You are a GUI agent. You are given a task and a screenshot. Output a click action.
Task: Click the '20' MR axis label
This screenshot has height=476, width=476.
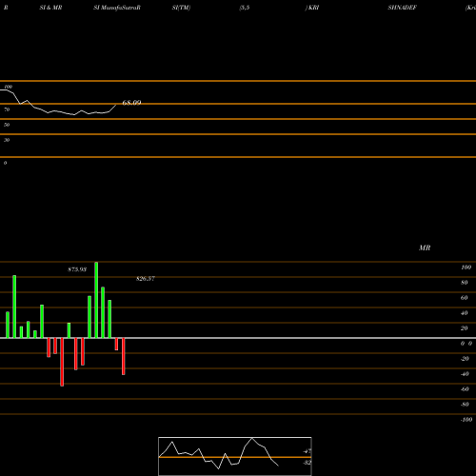(465, 328)
